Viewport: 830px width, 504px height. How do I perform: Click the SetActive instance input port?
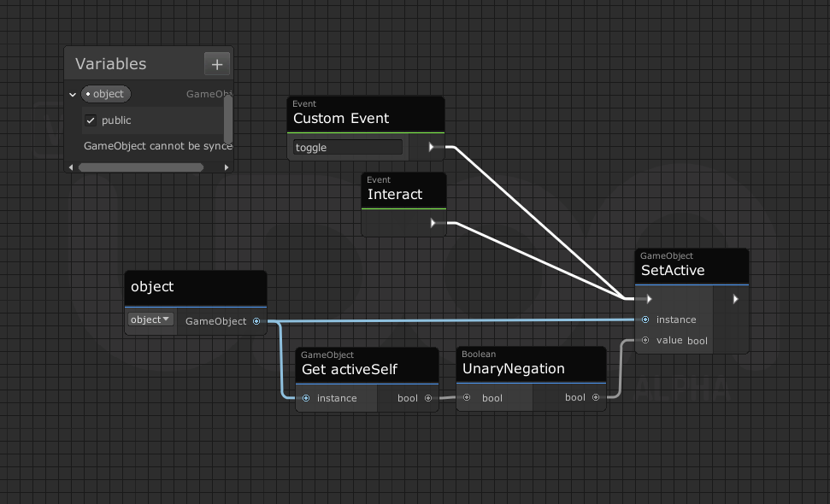(x=645, y=319)
